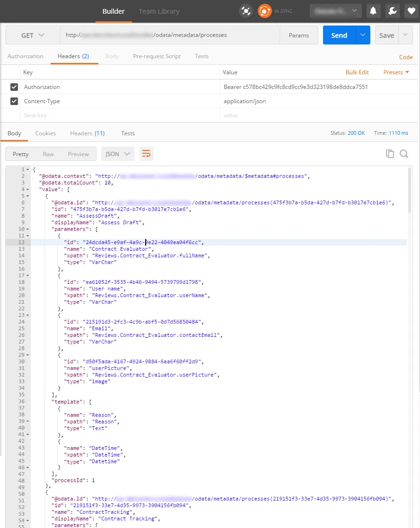The width and height of the screenshot is (420, 528).
Task: Click the Authorization key cell
Action: pos(120,87)
